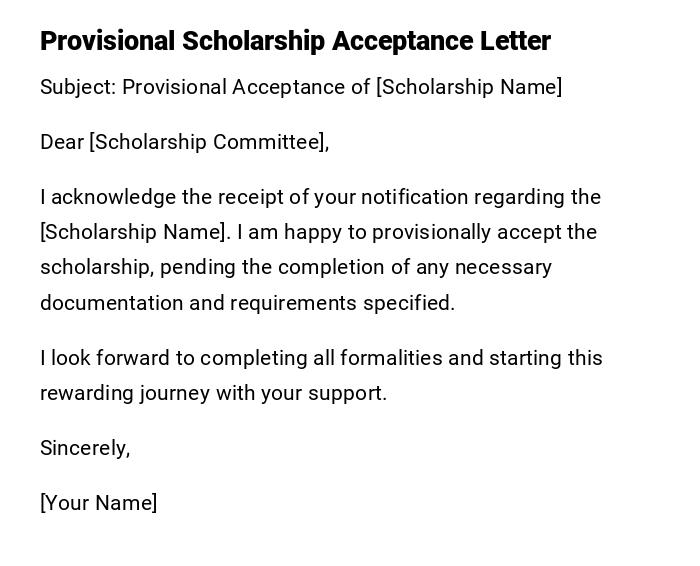
Task: Select the [Scholarship Committee] placeholder
Action: click(207, 142)
